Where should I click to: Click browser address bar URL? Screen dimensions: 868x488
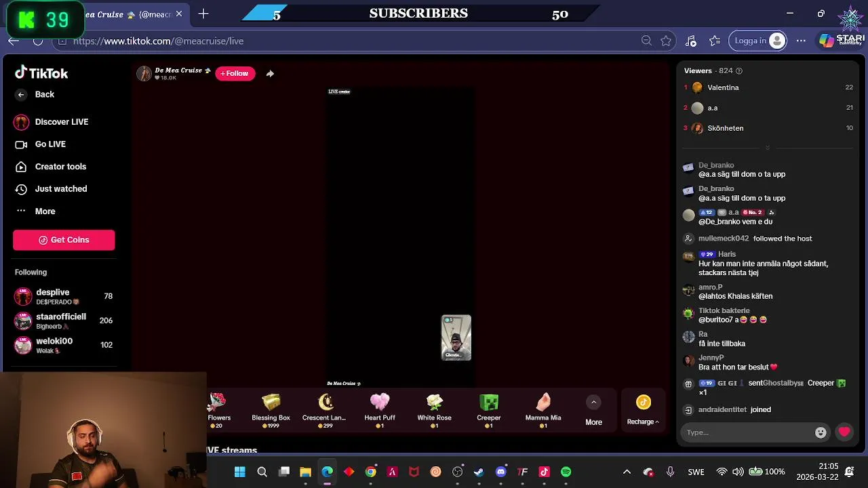[158, 41]
